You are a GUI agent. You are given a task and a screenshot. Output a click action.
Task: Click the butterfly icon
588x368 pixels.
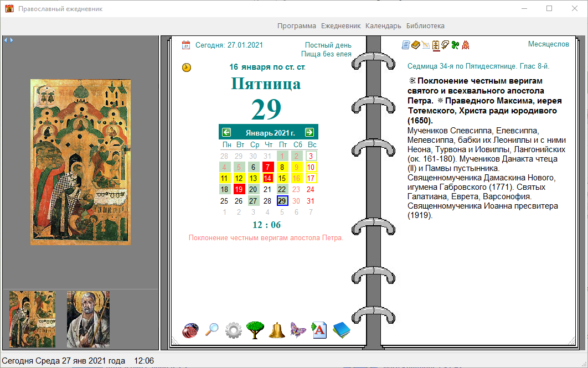tap(298, 330)
